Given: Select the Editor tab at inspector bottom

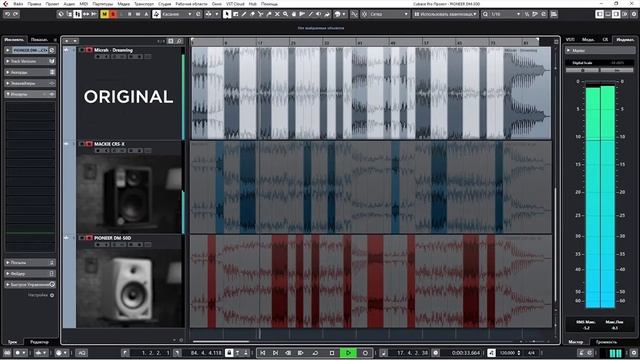Looking at the screenshot, I should point(39,342).
